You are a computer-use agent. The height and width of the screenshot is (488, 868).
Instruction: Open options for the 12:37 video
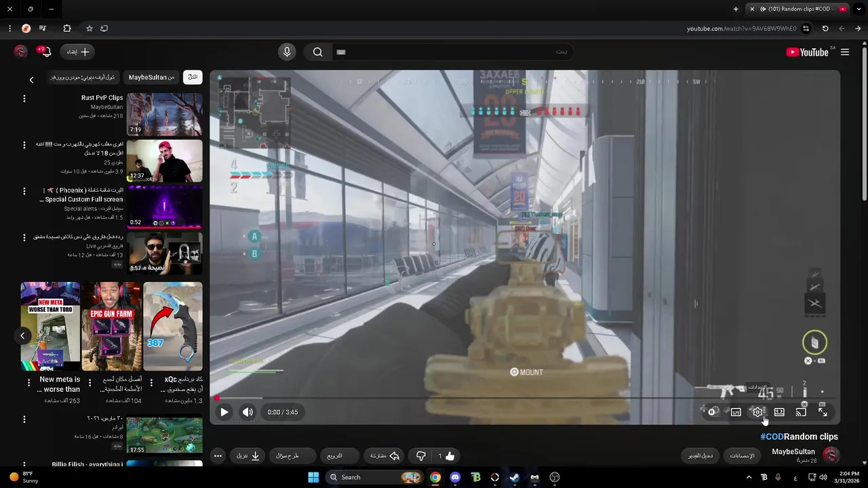pos(24,145)
